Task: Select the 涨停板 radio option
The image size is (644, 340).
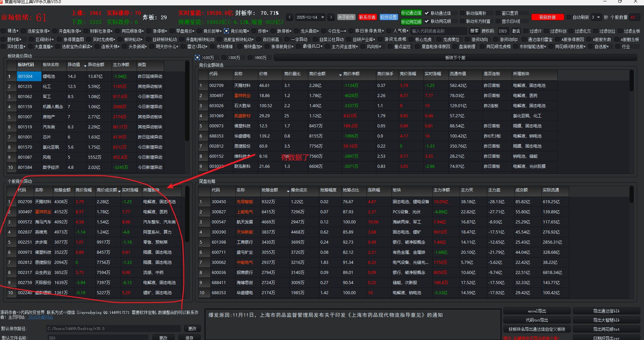Action: click(149, 31)
